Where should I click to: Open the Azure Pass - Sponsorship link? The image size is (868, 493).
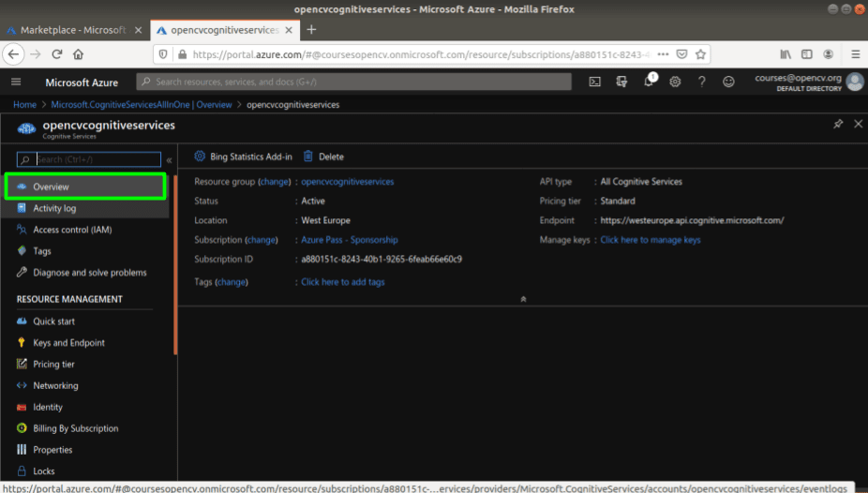click(350, 240)
